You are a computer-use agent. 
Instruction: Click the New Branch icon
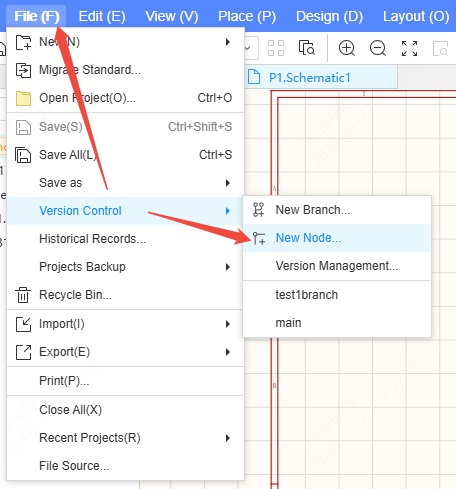pos(259,210)
